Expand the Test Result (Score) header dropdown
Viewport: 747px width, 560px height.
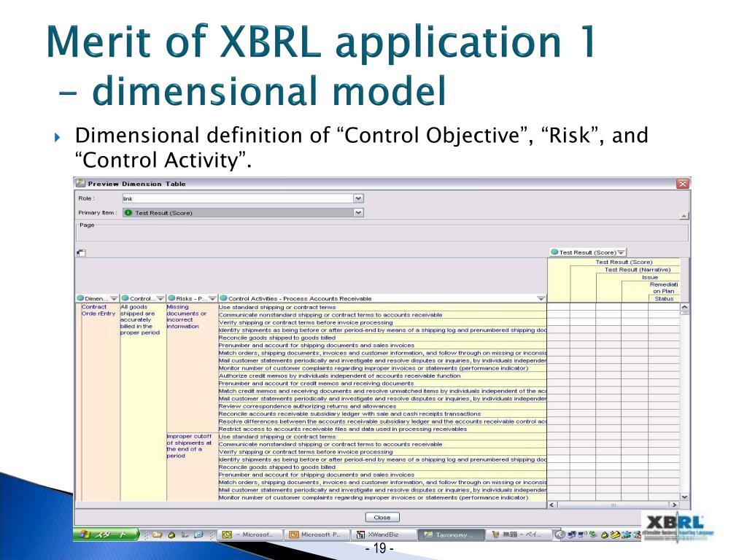tap(622, 252)
